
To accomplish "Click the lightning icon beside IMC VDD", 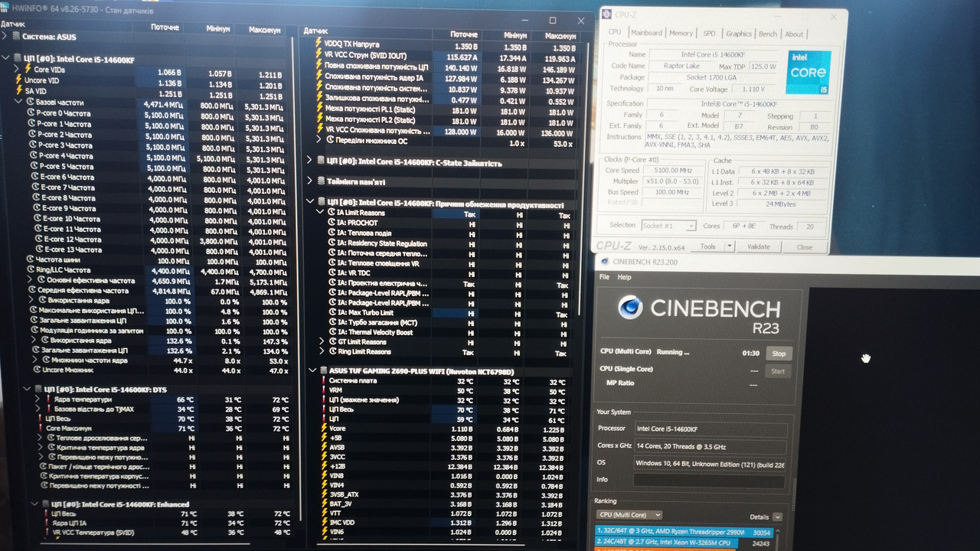I will point(324,523).
